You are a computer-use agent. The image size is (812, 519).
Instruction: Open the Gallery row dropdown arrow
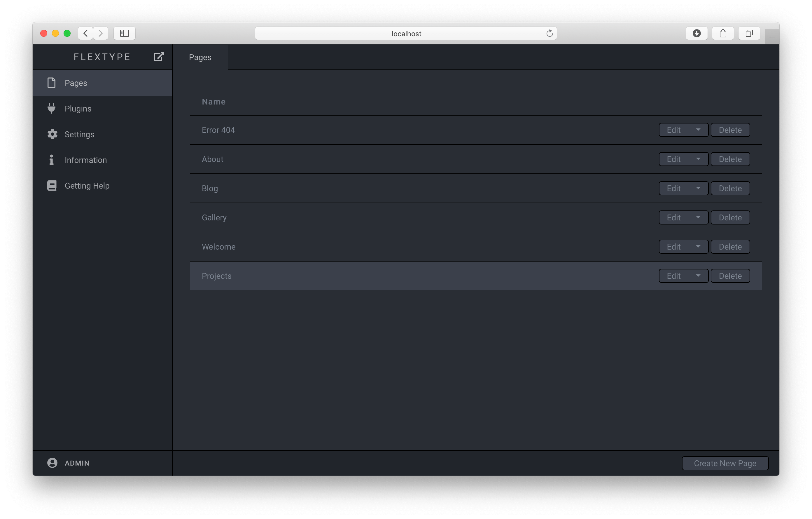698,217
